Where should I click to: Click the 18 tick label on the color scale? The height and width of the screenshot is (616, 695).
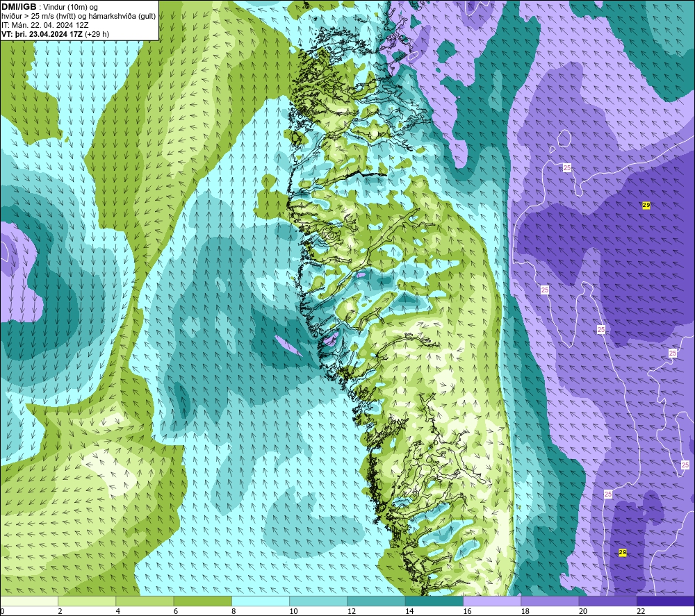525,611
